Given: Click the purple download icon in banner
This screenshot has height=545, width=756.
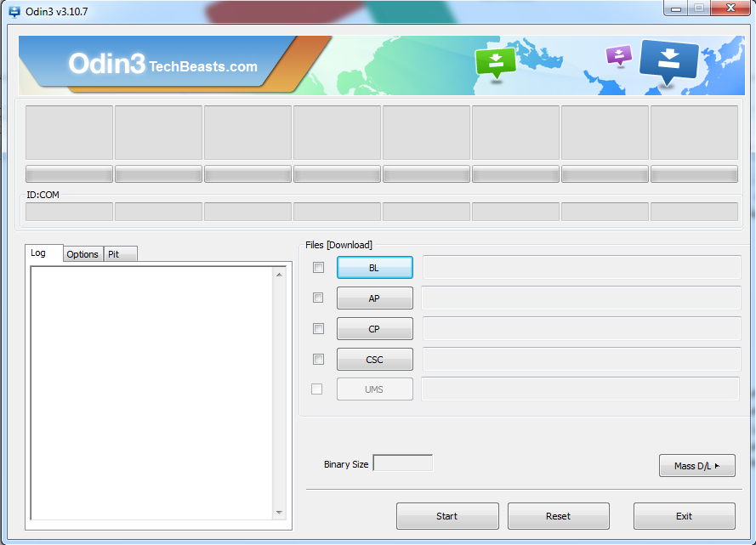Looking at the screenshot, I should tap(619, 56).
